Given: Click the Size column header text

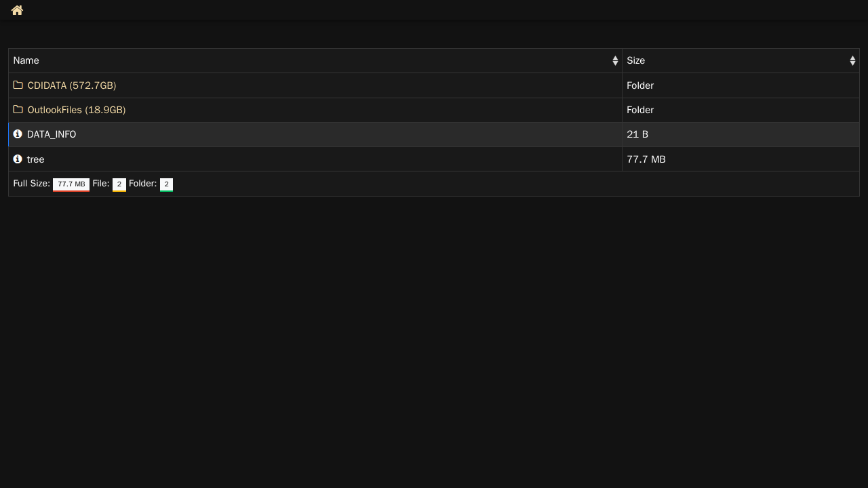Looking at the screenshot, I should (635, 61).
